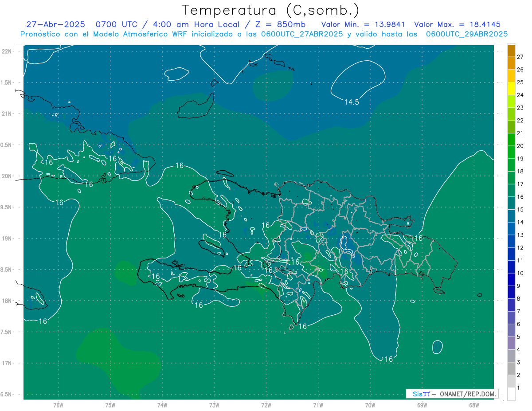Click the '68W' longitude axis label
The height and width of the screenshot is (411, 532).
click(474, 405)
